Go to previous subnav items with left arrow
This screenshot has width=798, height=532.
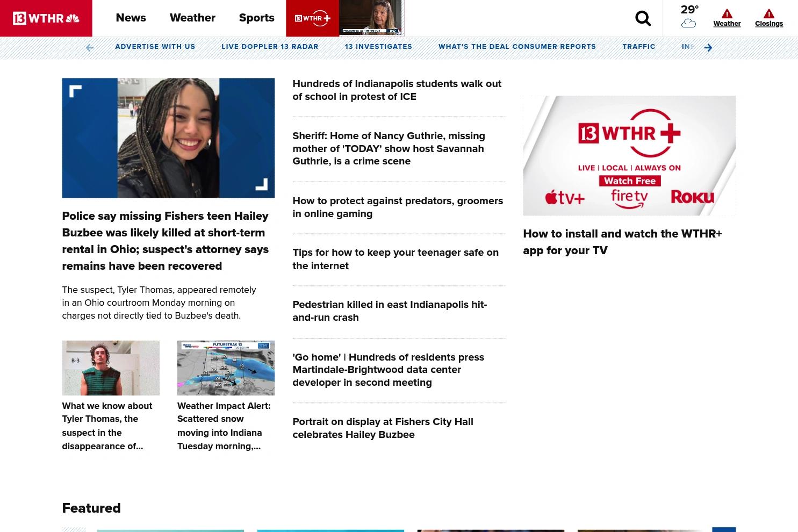point(90,48)
